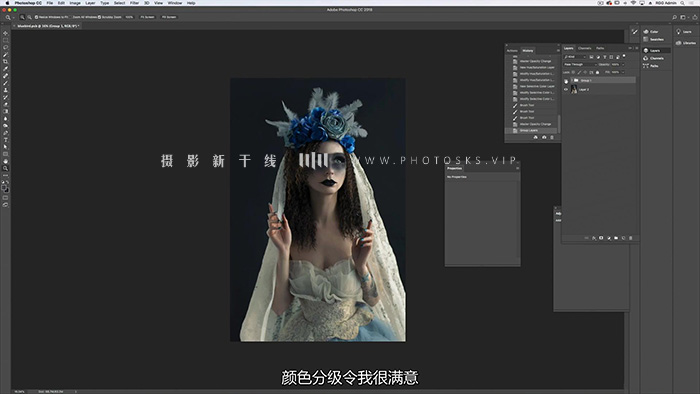Add layer mask in Layers panel
Viewport: 700px width, 394px height.
(601, 238)
